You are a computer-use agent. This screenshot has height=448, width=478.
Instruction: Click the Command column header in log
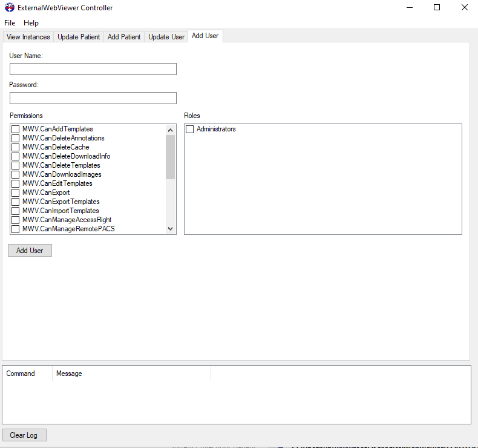27,374
